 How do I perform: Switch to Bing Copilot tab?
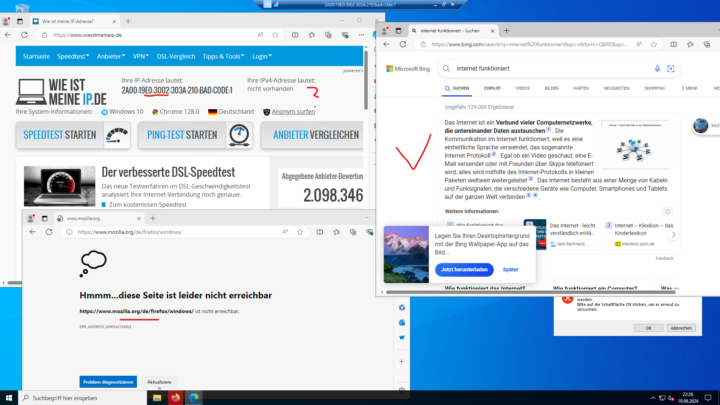pos(492,88)
